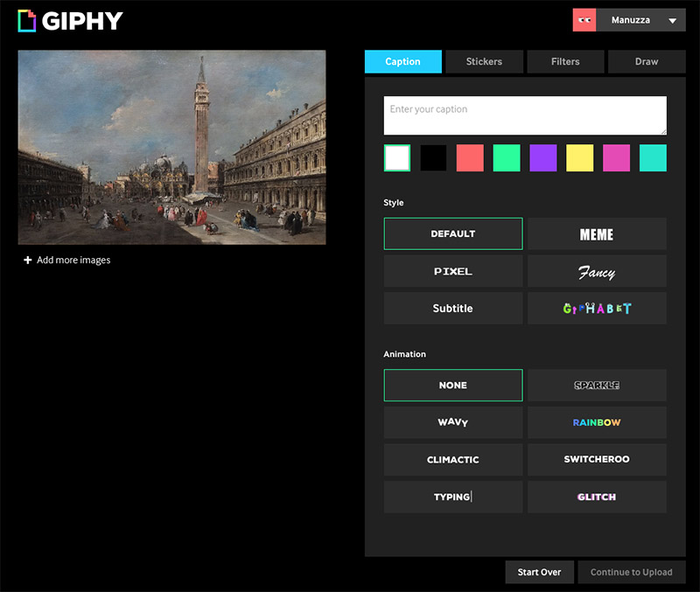Viewport: 700px width, 592px height.
Task: Select the Giphabet caption style
Action: 597,309
